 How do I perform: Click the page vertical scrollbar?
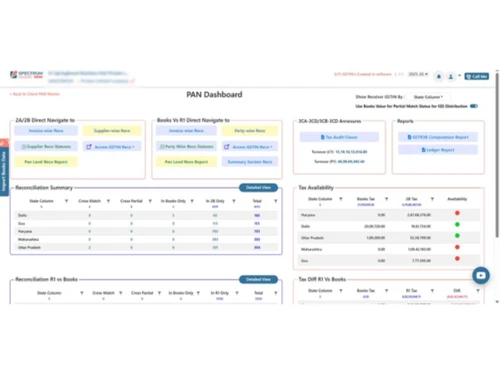[497, 155]
